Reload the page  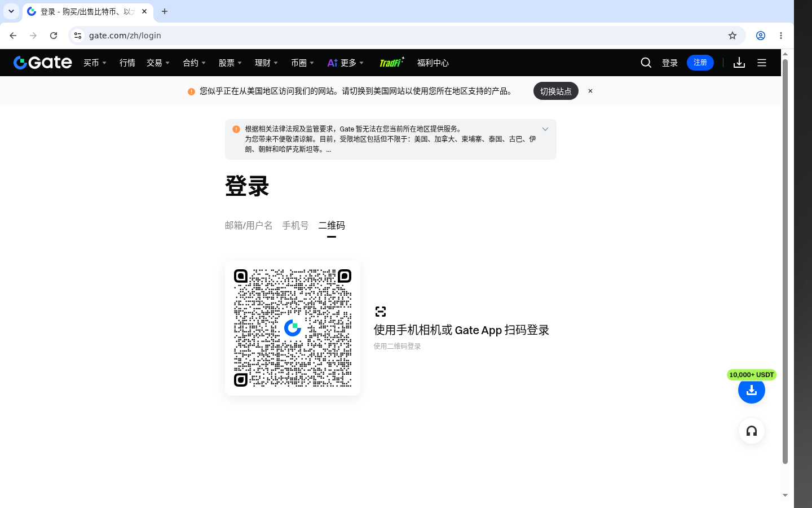click(54, 36)
